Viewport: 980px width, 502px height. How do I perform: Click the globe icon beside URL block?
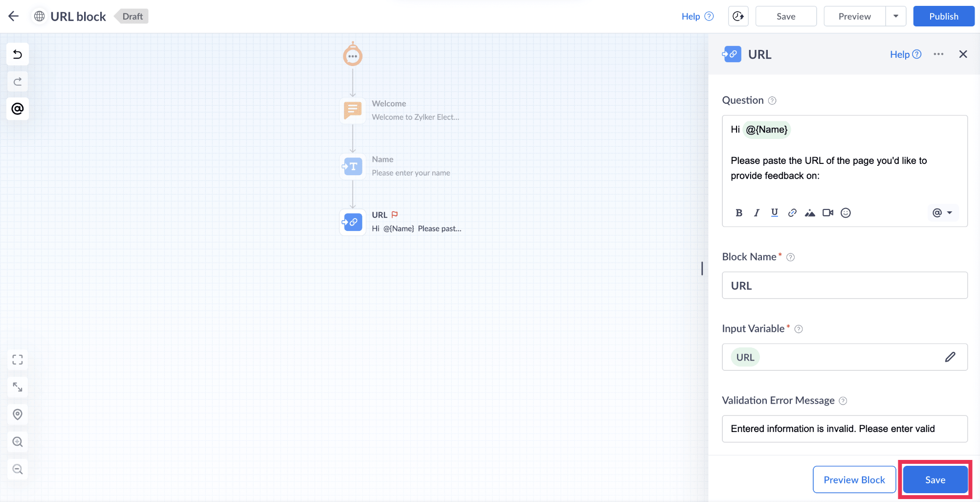[39, 16]
